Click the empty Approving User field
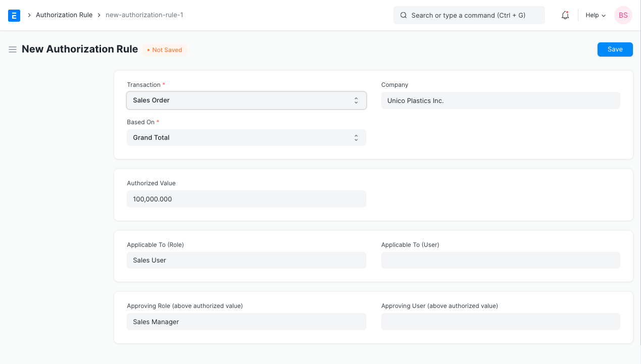 pyautogui.click(x=500, y=322)
